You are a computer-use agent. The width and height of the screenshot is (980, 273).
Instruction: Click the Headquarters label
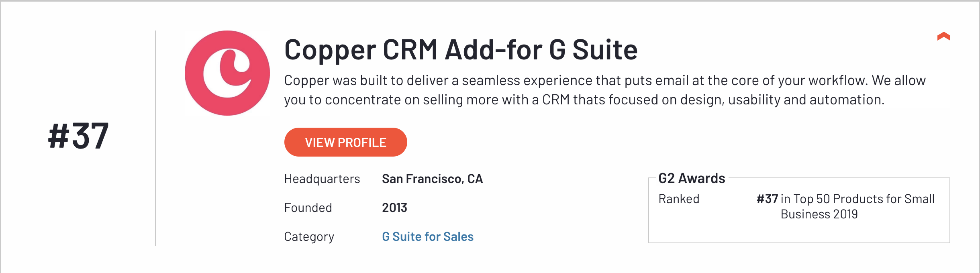coord(322,179)
